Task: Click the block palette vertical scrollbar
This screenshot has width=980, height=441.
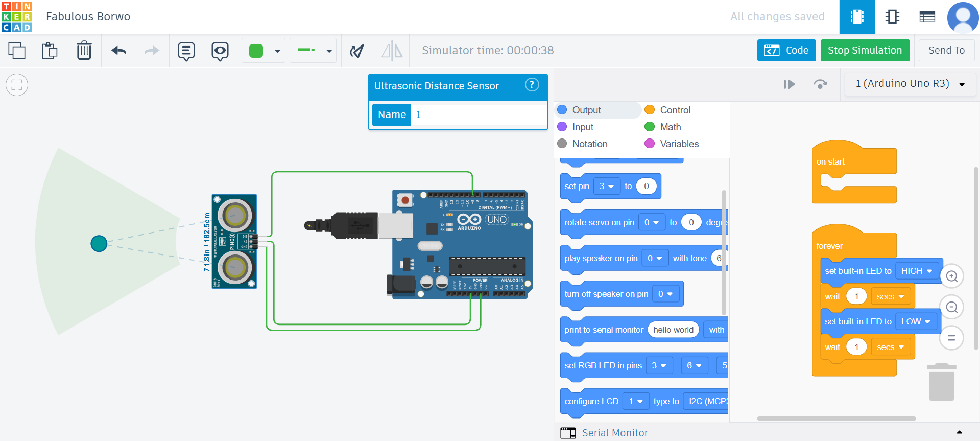Action: click(724, 253)
